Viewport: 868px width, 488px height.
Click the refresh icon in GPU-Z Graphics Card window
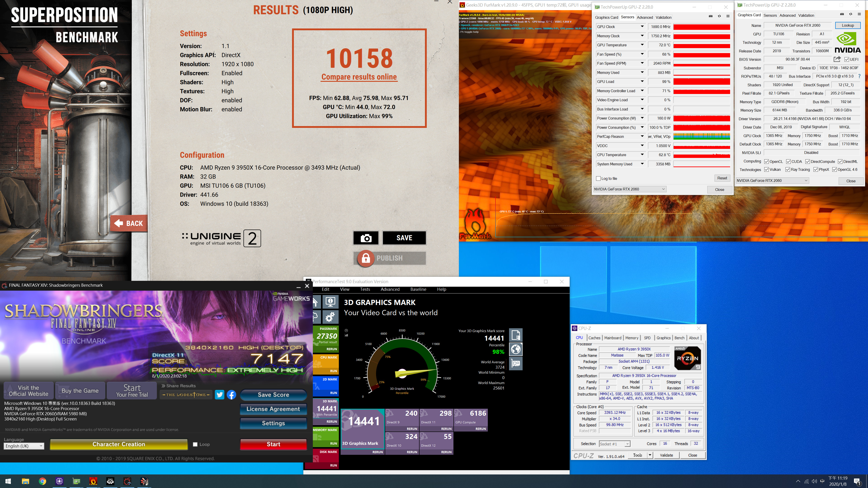coord(850,14)
